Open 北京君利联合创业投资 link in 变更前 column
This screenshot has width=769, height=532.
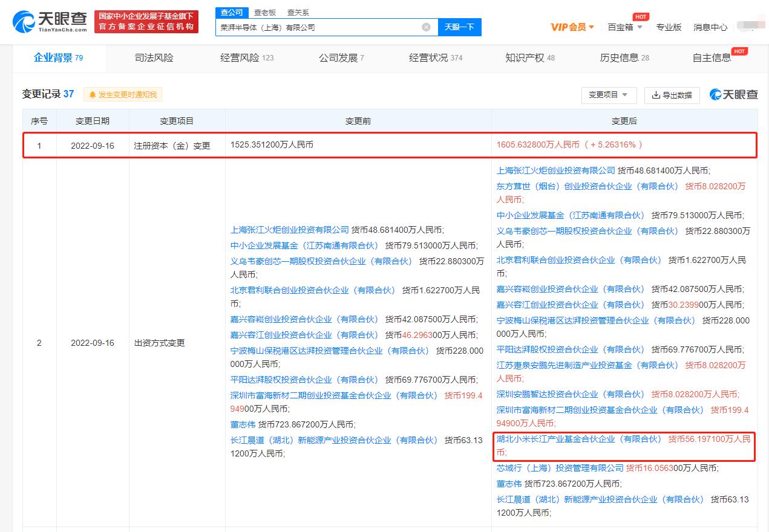[313, 290]
